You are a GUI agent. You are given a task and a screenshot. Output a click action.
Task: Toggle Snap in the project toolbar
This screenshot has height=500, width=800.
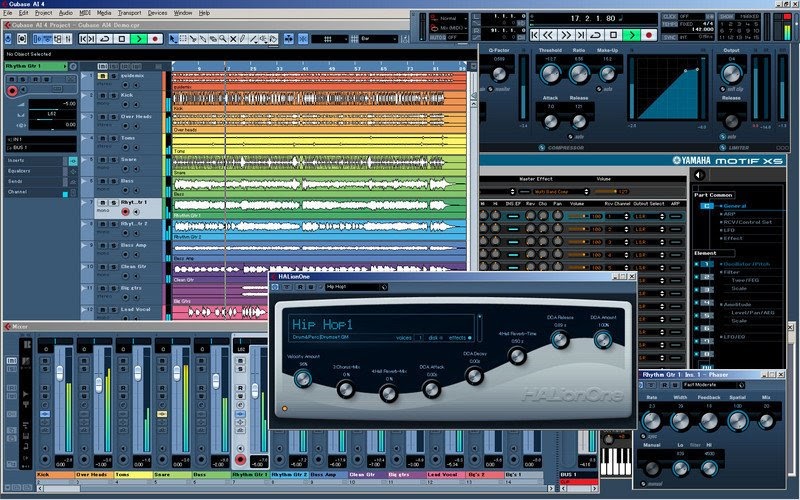click(x=303, y=39)
